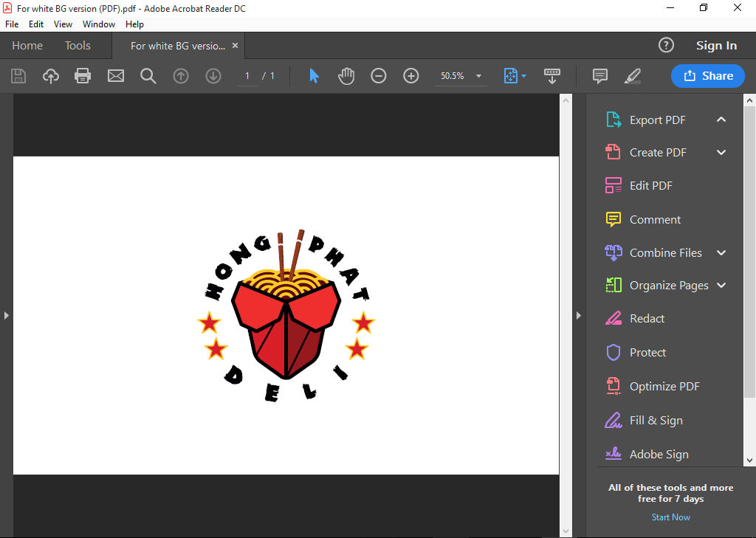Open the zoom level 50.5% dropdown
The image size is (756, 538).
(x=478, y=76)
